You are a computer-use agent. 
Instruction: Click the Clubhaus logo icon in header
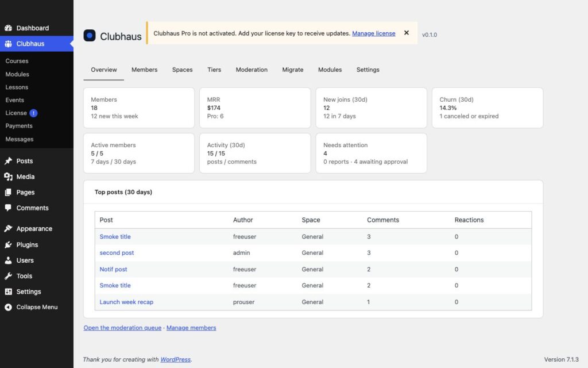[x=90, y=36]
